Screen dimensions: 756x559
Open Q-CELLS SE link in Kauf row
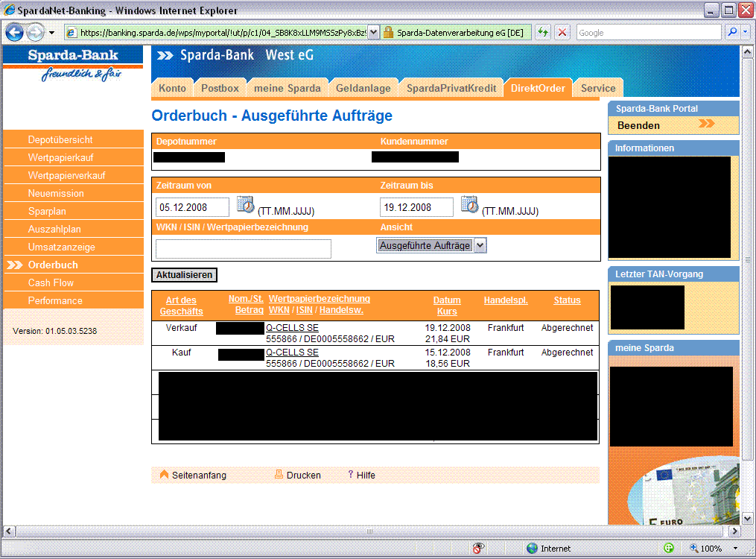tap(292, 352)
